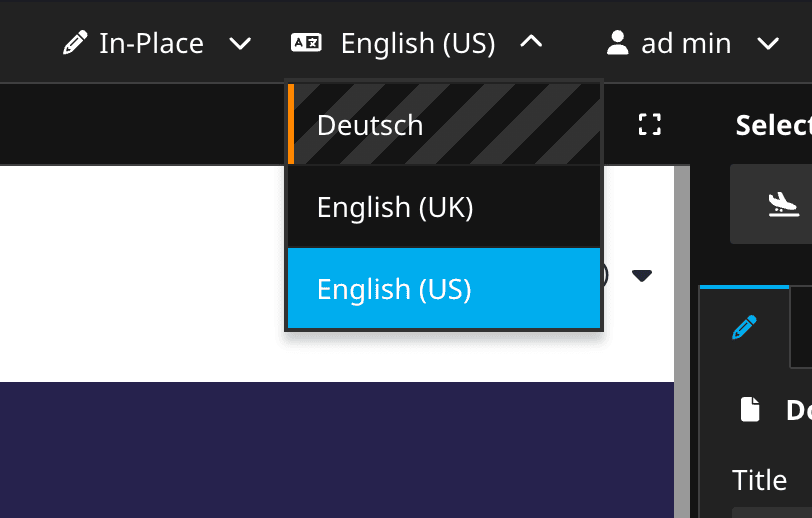Click the vertical scrollbar of content canvas

pos(682,340)
